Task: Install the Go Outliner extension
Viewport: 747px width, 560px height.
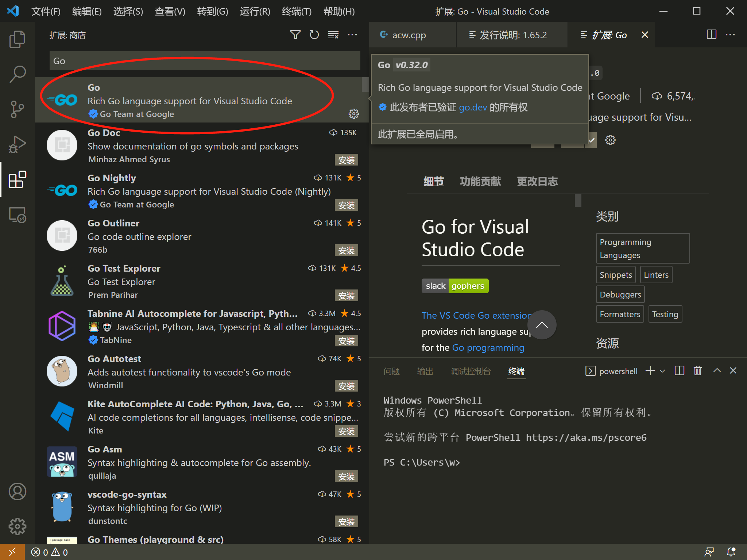Action: [346, 250]
